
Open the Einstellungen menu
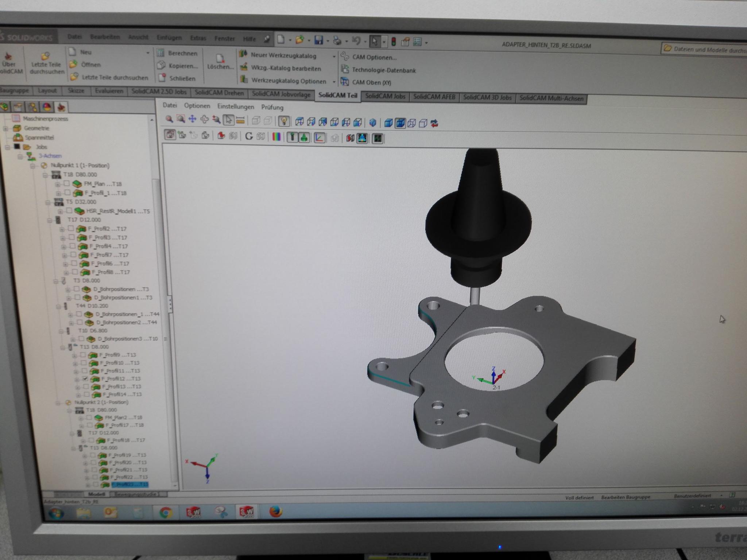tap(235, 106)
